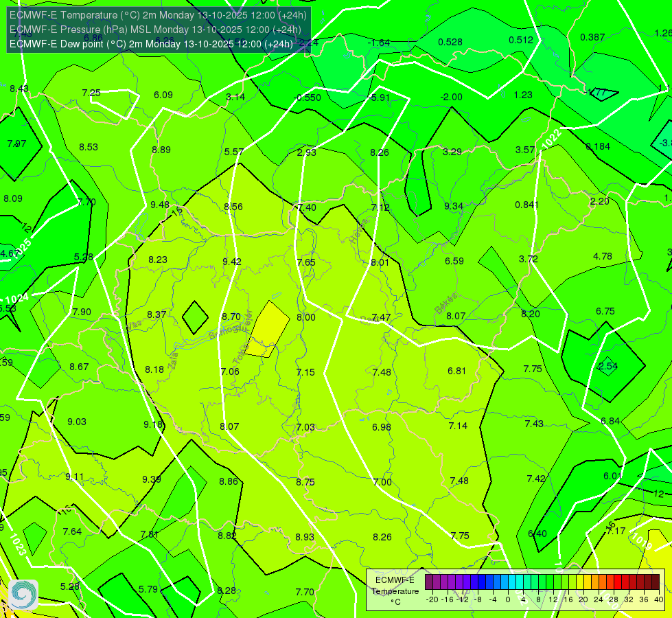
Task: Click the dew point value 3.14
Action: click(235, 98)
